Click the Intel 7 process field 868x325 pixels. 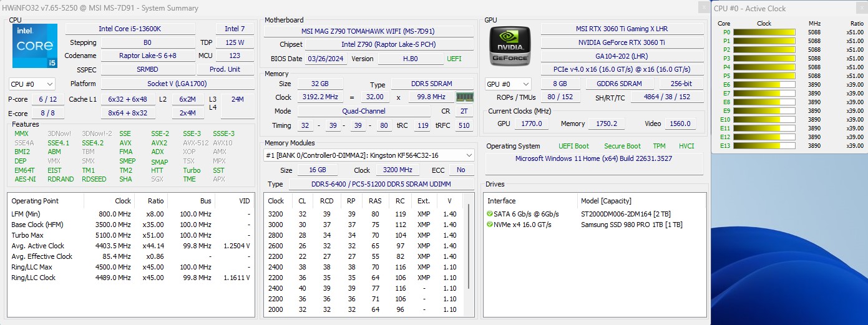[x=235, y=29]
